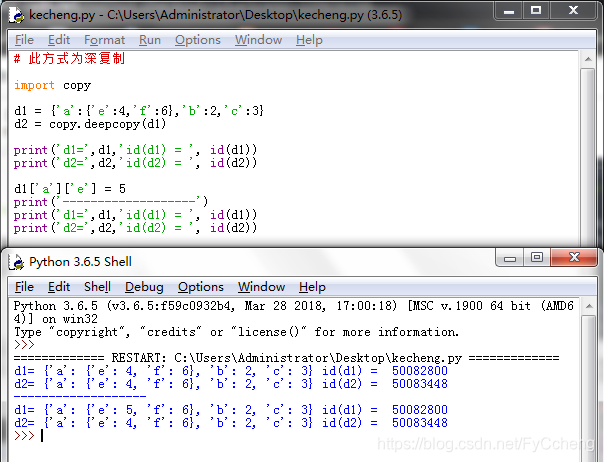Open Run menu in editor window
The image size is (604, 462).
150,40
